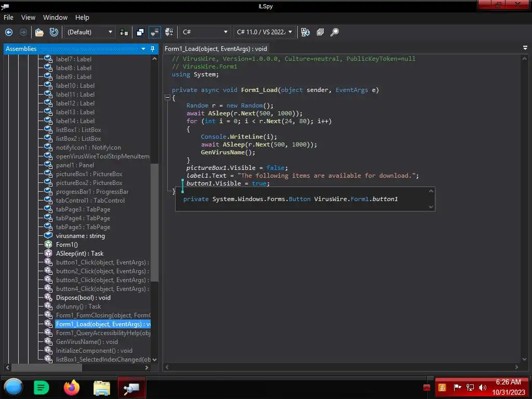The height and width of the screenshot is (399, 532).
Task: Select InitializeComponent() : void in tree
Action: click(x=94, y=351)
